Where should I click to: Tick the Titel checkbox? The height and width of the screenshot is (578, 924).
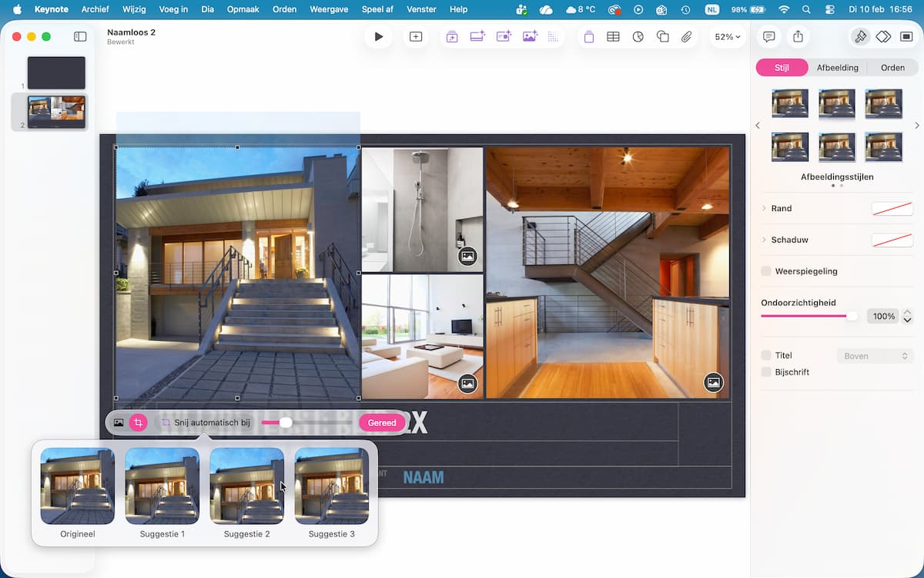tap(766, 355)
